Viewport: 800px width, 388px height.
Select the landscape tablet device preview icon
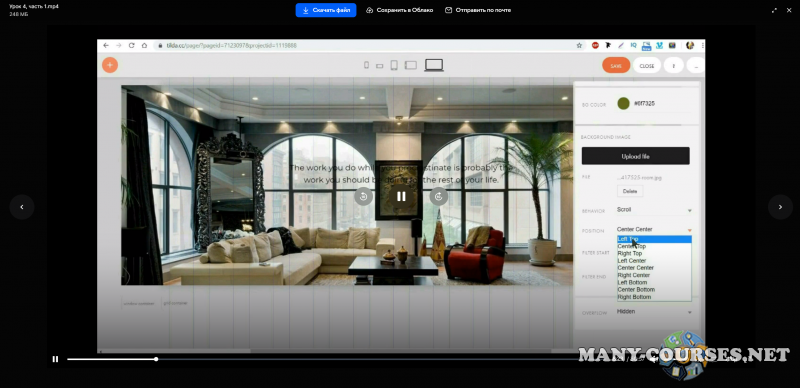pyautogui.click(x=411, y=65)
